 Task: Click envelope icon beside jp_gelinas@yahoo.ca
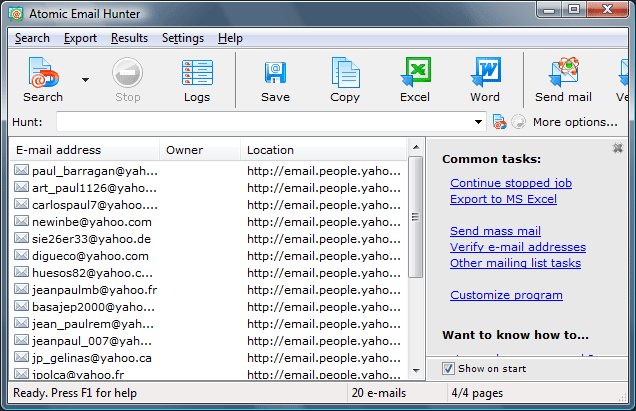[21, 357]
